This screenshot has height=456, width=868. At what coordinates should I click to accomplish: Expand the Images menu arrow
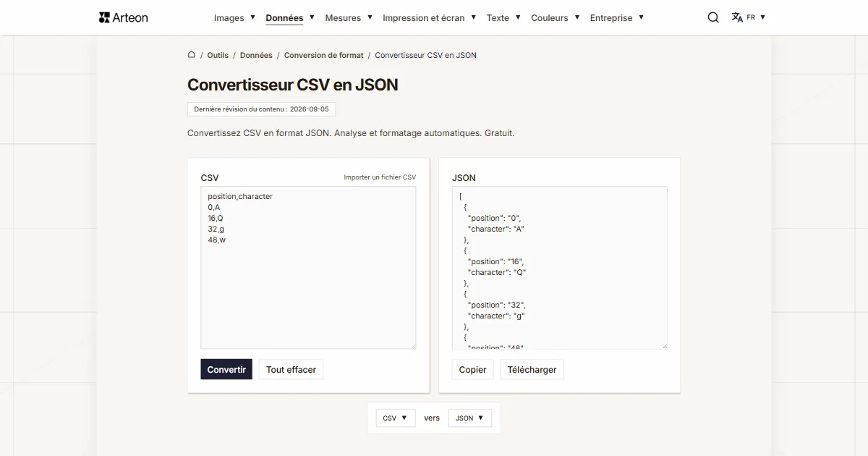point(252,17)
